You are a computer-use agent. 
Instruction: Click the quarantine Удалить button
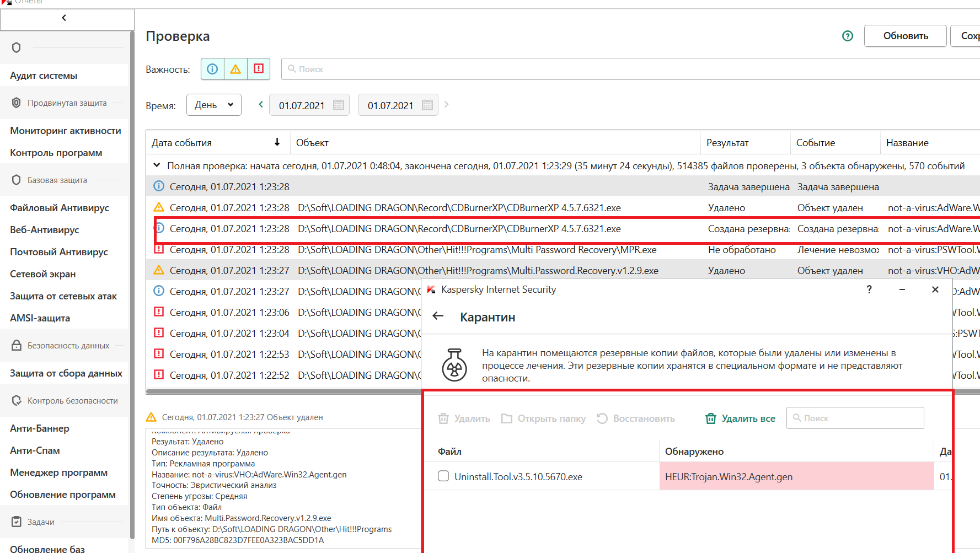pyautogui.click(x=464, y=418)
